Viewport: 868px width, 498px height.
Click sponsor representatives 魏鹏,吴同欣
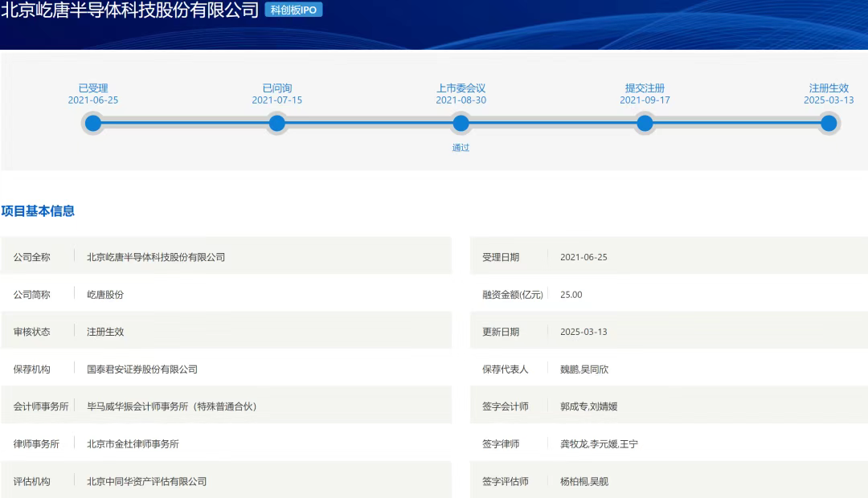590,369
